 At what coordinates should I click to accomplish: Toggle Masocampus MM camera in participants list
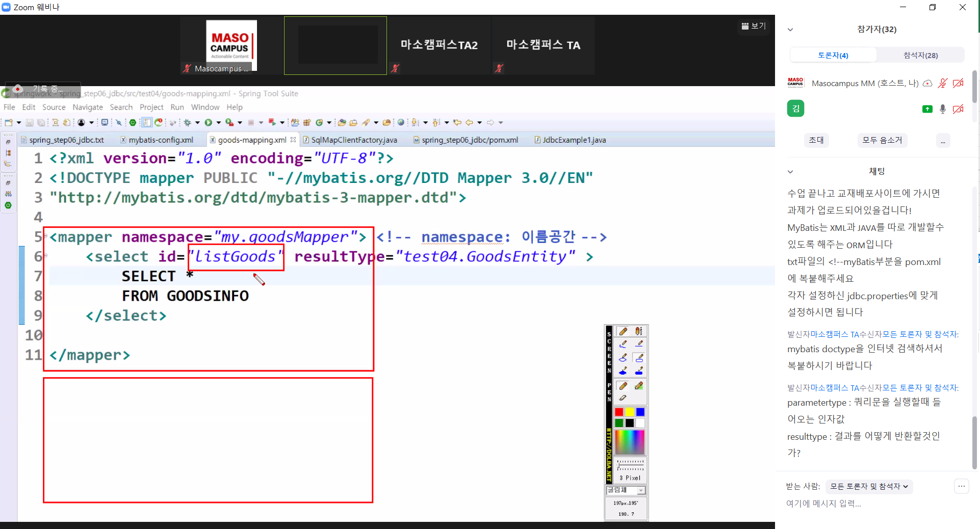coord(958,83)
